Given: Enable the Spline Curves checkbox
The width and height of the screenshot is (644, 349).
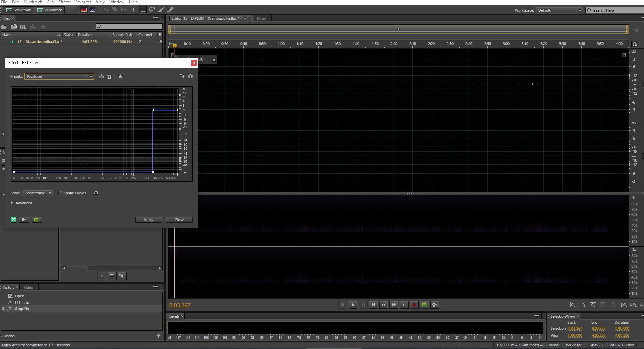Looking at the screenshot, I should (x=60, y=193).
